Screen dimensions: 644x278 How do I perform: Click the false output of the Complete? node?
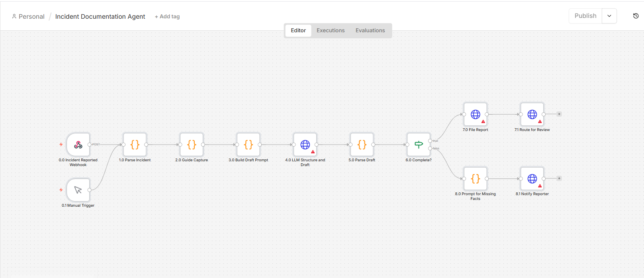point(430,149)
